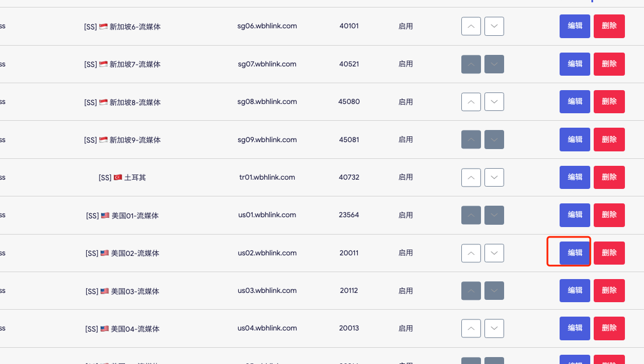
Task: Edit the 美国03-流媒体 node
Action: pos(574,291)
